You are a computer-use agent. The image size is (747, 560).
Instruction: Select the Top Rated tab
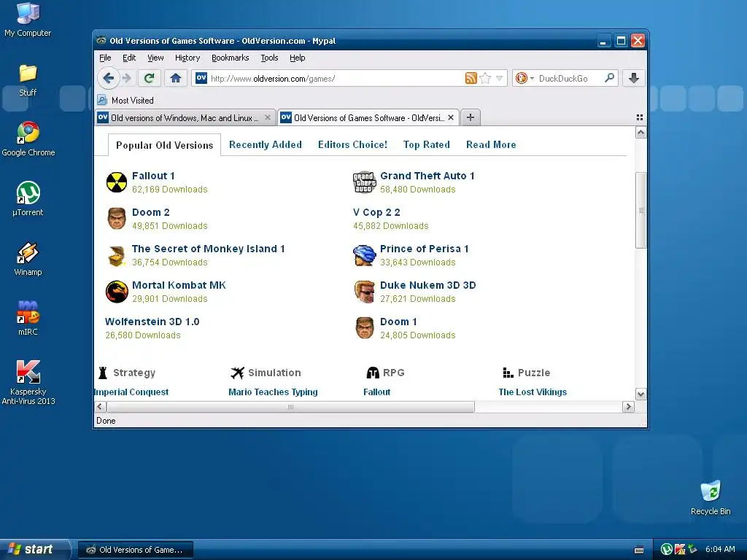point(426,144)
